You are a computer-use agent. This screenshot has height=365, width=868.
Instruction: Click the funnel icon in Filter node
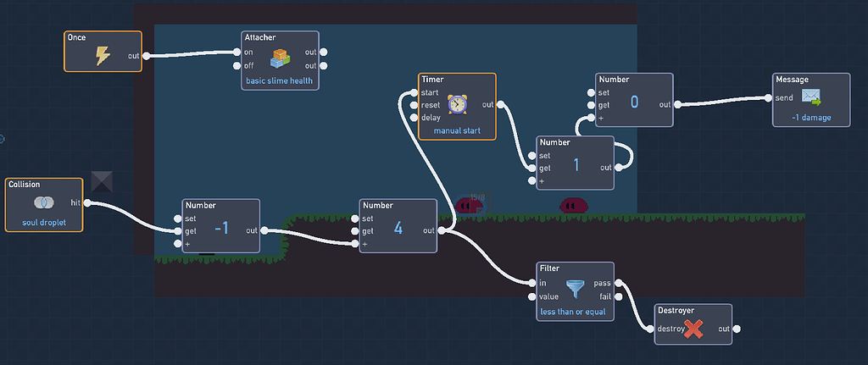pos(576,290)
